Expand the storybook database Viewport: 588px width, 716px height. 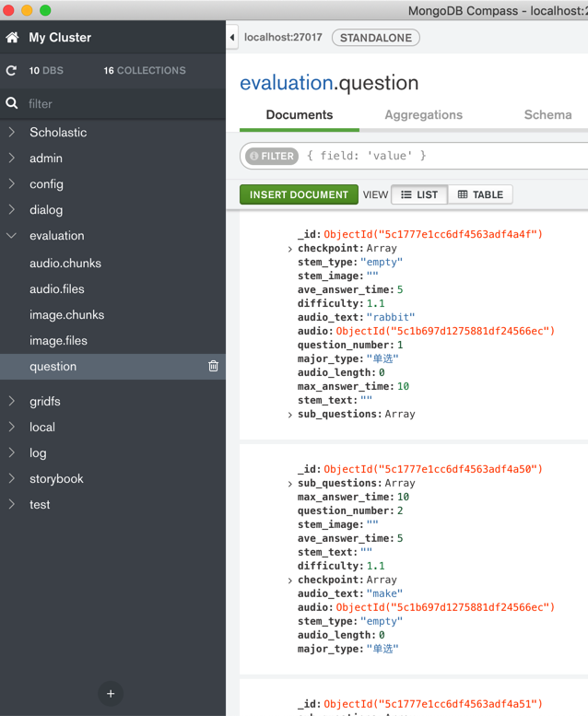pyautogui.click(x=12, y=478)
